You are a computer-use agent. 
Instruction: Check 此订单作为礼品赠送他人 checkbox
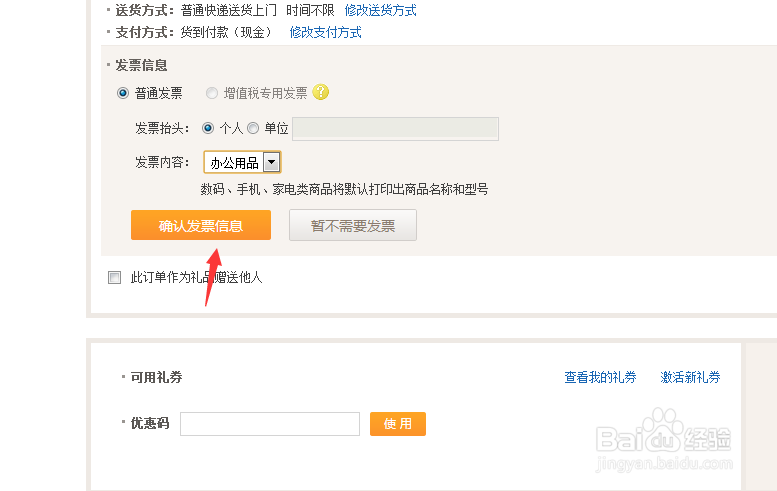[114, 277]
